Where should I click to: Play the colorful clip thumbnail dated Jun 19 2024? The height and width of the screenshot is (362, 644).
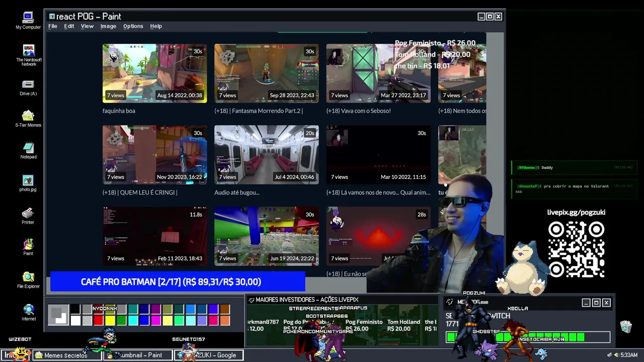click(x=266, y=236)
